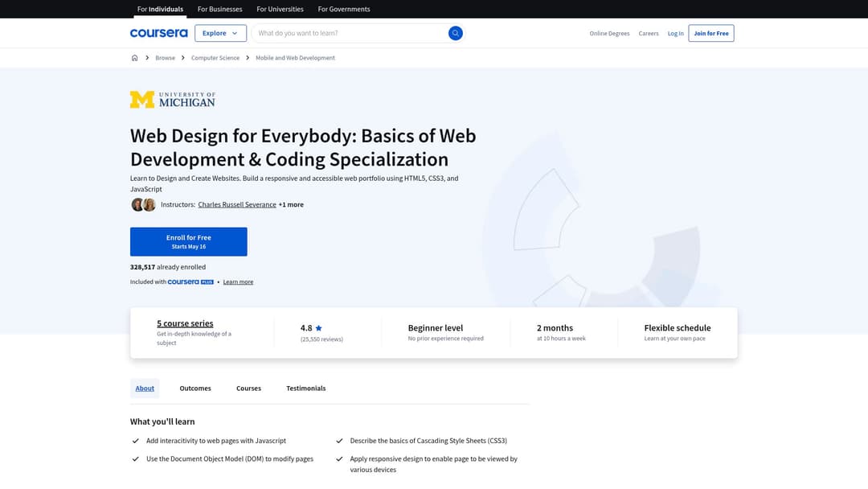Switch to For Universities
Viewport: 868px width, 489px height.
[280, 9]
